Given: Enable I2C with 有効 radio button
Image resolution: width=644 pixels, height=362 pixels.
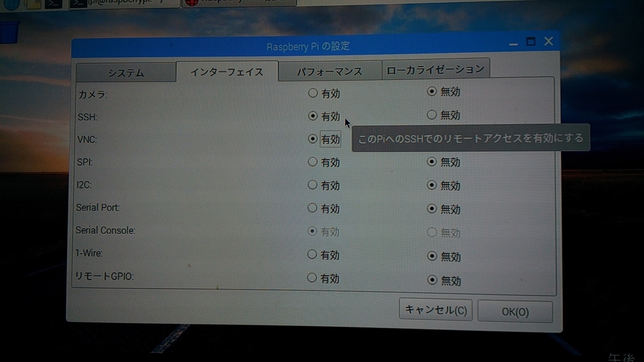Looking at the screenshot, I should click(x=312, y=185).
